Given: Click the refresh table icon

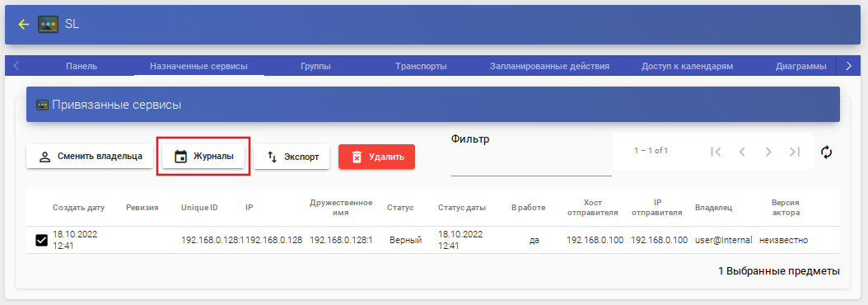Looking at the screenshot, I should point(827,152).
